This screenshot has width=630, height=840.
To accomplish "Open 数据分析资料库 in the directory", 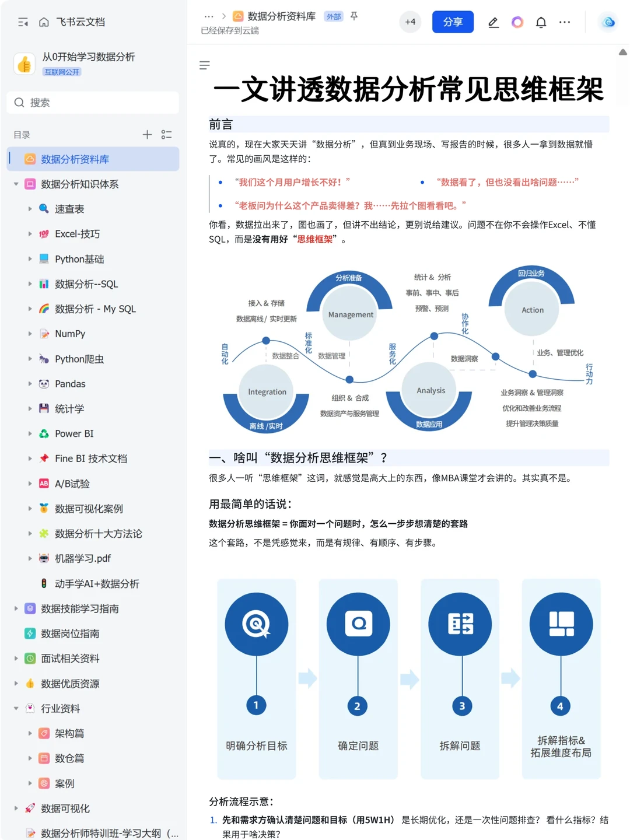I will (x=93, y=159).
